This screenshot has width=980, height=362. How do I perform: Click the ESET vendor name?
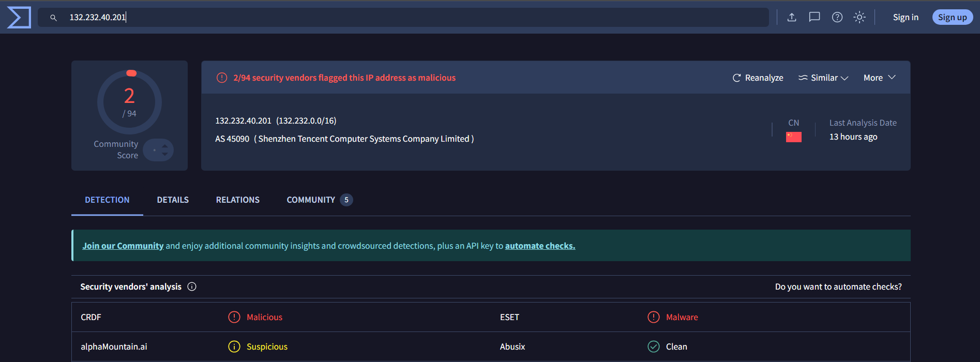point(509,317)
